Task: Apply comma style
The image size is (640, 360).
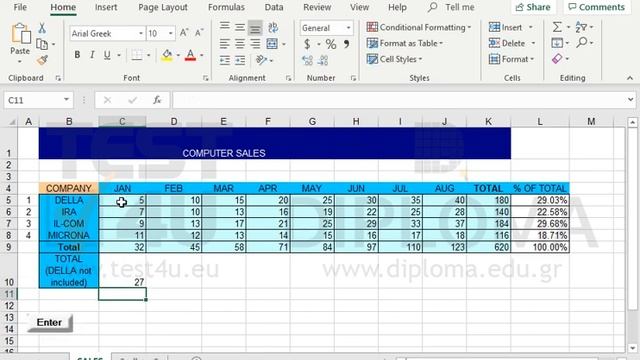Action: tap(347, 44)
